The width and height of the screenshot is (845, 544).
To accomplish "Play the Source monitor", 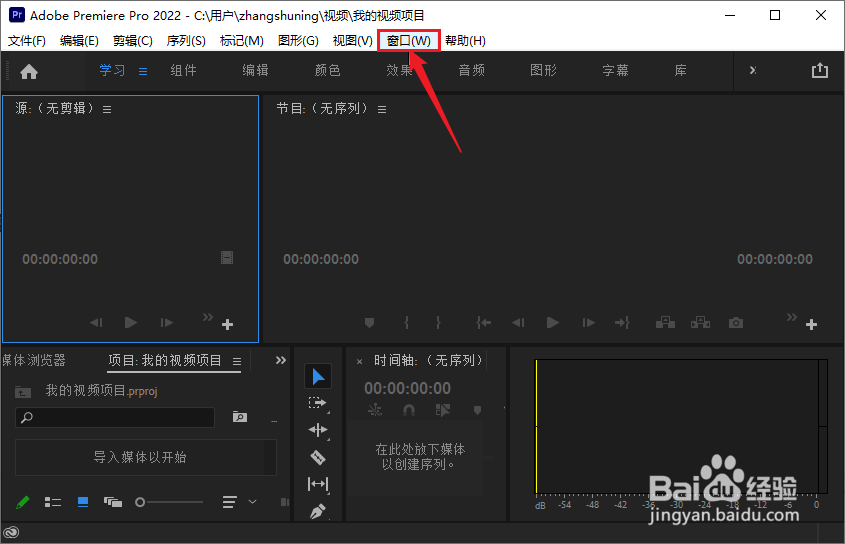I will point(130,322).
